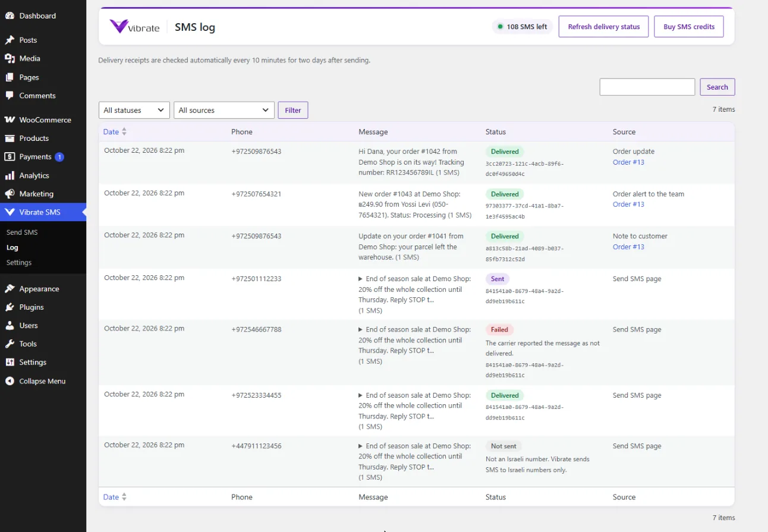Click the Payments dollar icon
This screenshot has width=768, height=532.
coord(10,157)
